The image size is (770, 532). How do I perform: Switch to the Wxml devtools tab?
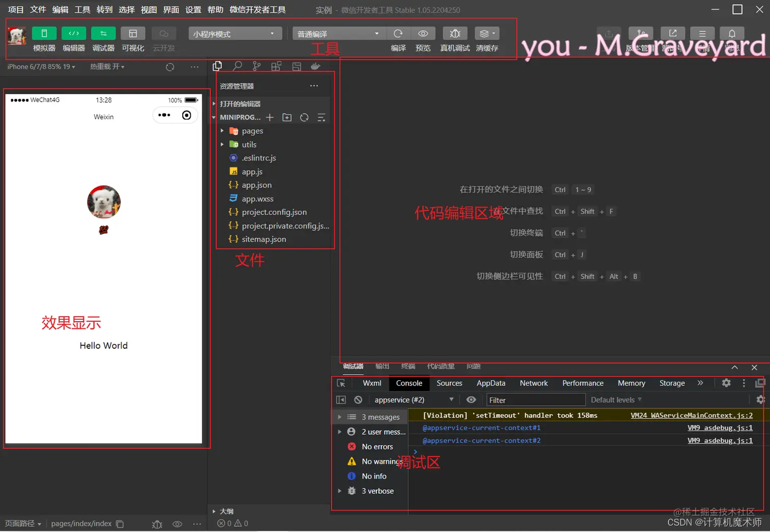click(x=372, y=383)
